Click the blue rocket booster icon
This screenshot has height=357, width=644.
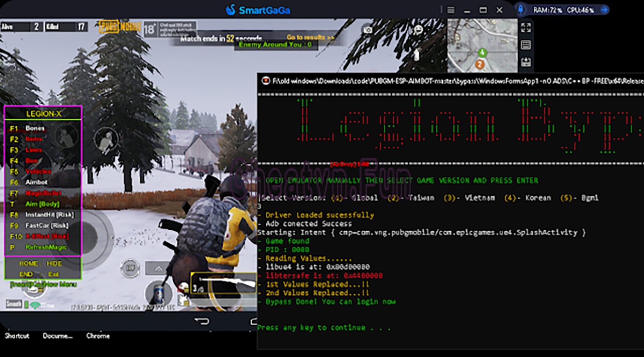(x=521, y=10)
